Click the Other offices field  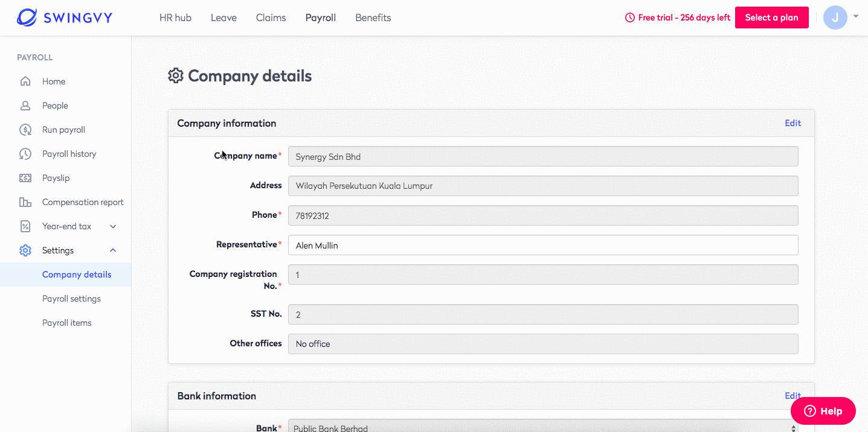point(543,344)
